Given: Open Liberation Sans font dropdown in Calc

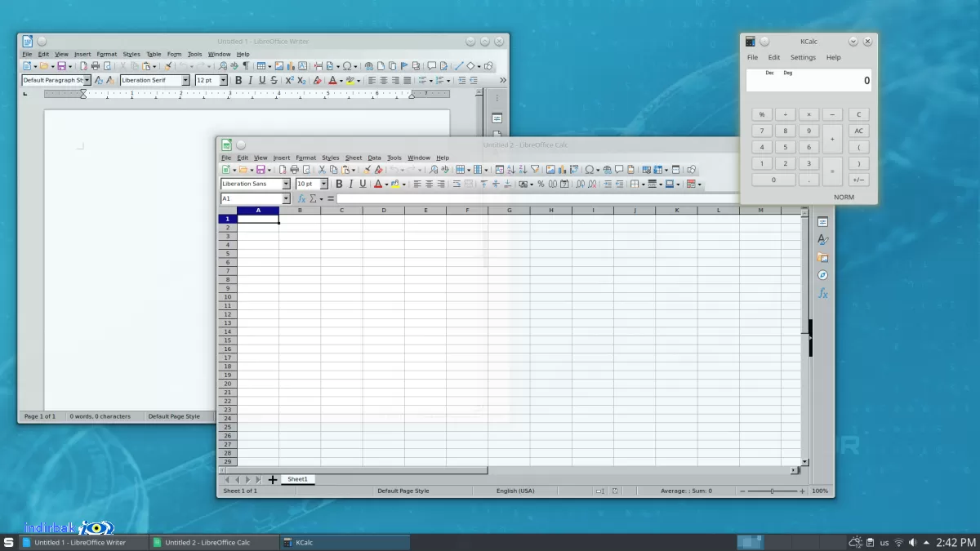Looking at the screenshot, I should click(x=286, y=184).
